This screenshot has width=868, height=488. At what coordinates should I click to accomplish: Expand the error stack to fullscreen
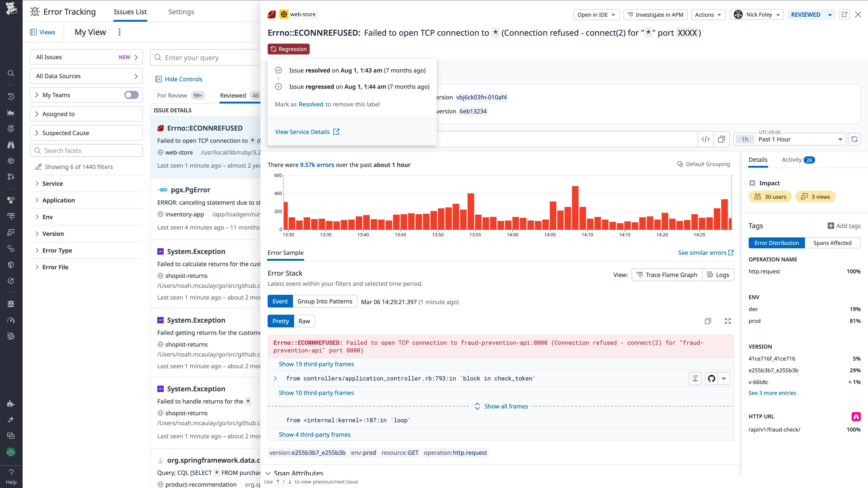coord(727,321)
